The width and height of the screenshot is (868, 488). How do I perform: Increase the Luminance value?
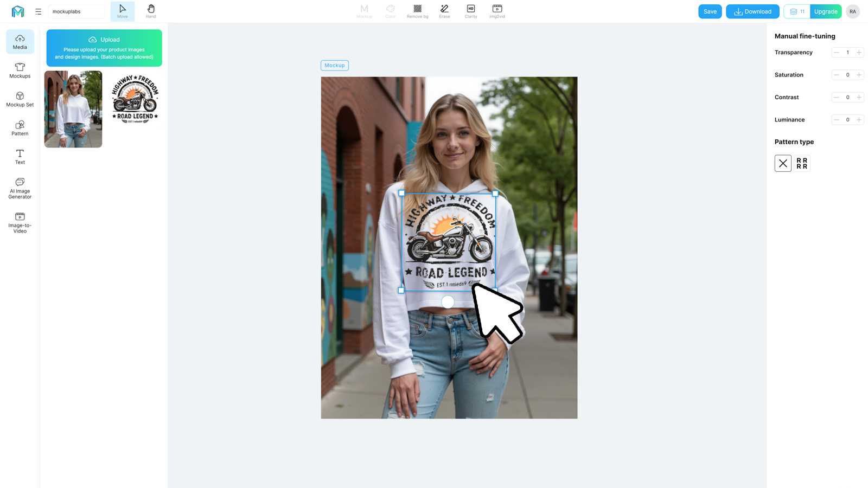point(859,120)
